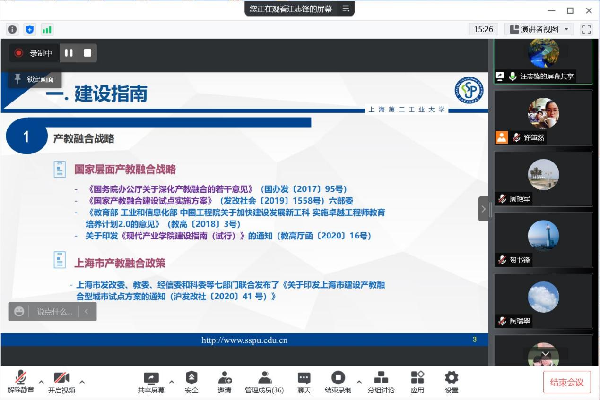The width and height of the screenshot is (600, 400).
Task: Open the breakout rooms icon
Action: (x=380, y=378)
